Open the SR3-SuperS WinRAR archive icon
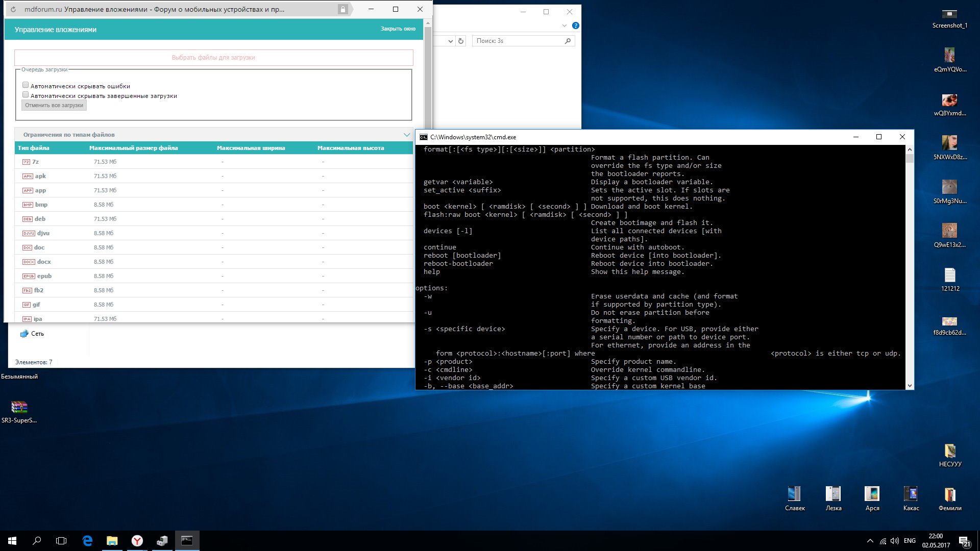Image resolution: width=980 pixels, height=551 pixels. point(19,407)
